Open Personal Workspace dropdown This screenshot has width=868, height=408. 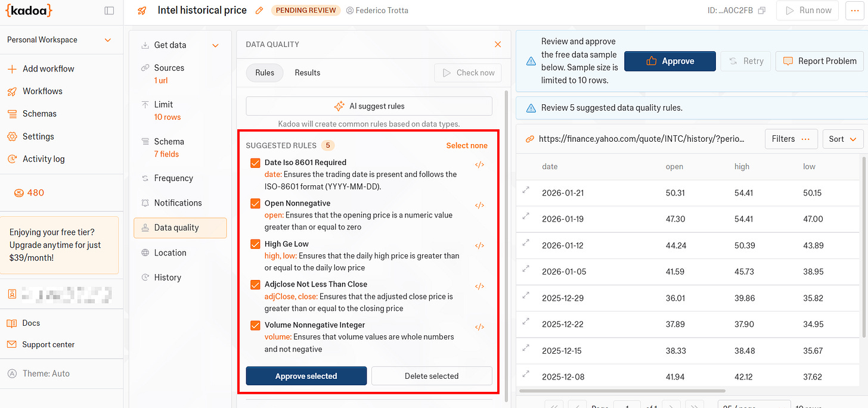tap(59, 40)
